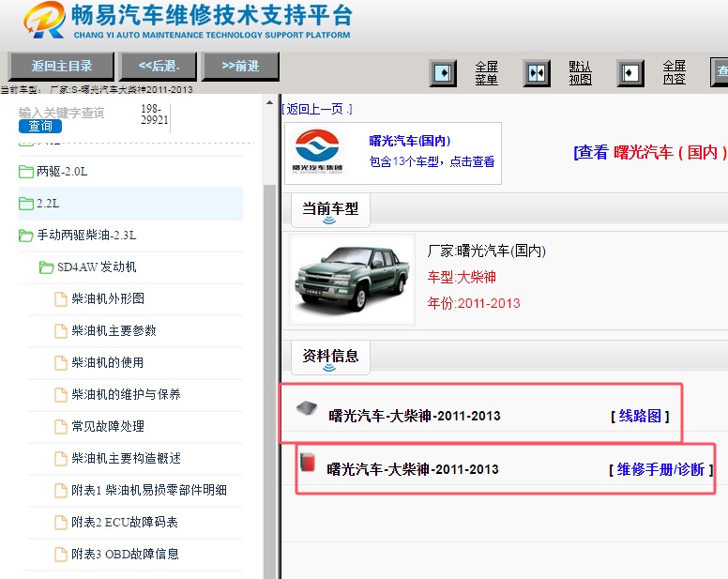Select the 默认视图 text label
Image resolution: width=728 pixels, height=579 pixels.
(x=580, y=73)
